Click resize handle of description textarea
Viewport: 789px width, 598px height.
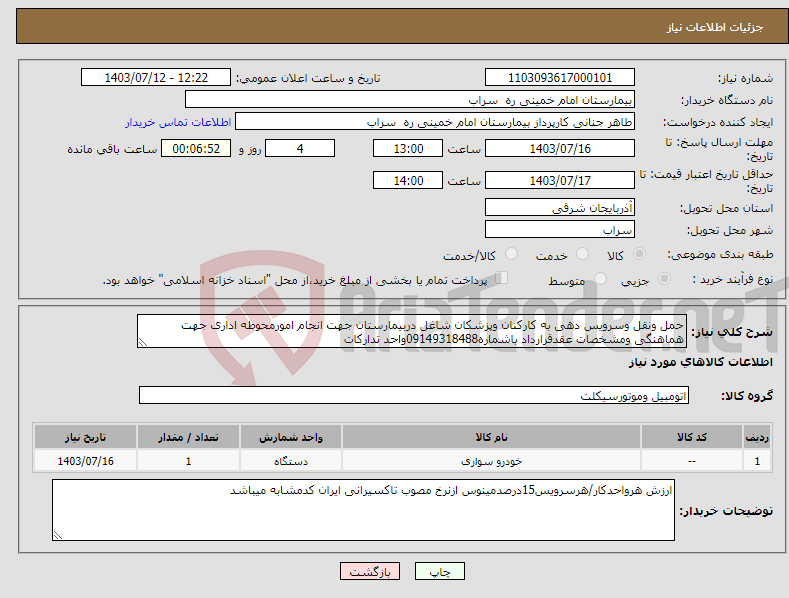click(143, 342)
